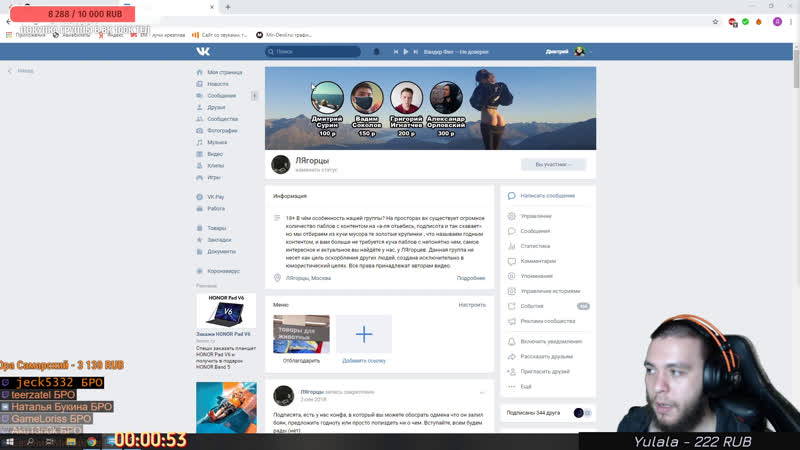Click the gear icon next to Управление
800x450 pixels.
click(512, 216)
